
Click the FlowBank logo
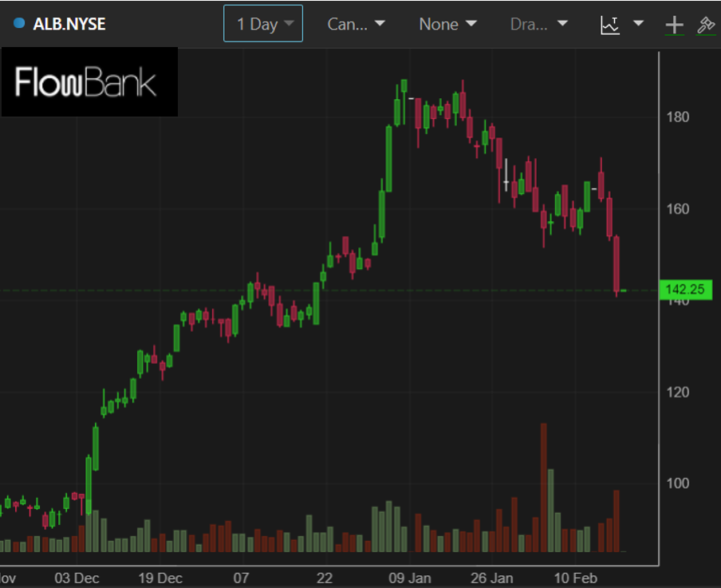coord(89,82)
